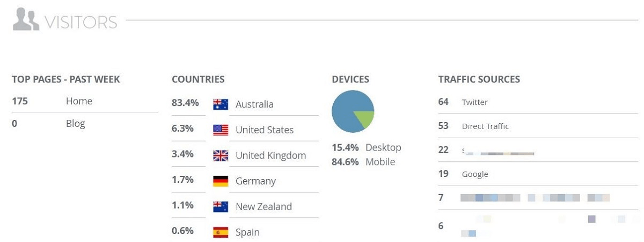Open the Blog page entry
This screenshot has height=242, width=644.
pyautogui.click(x=75, y=123)
